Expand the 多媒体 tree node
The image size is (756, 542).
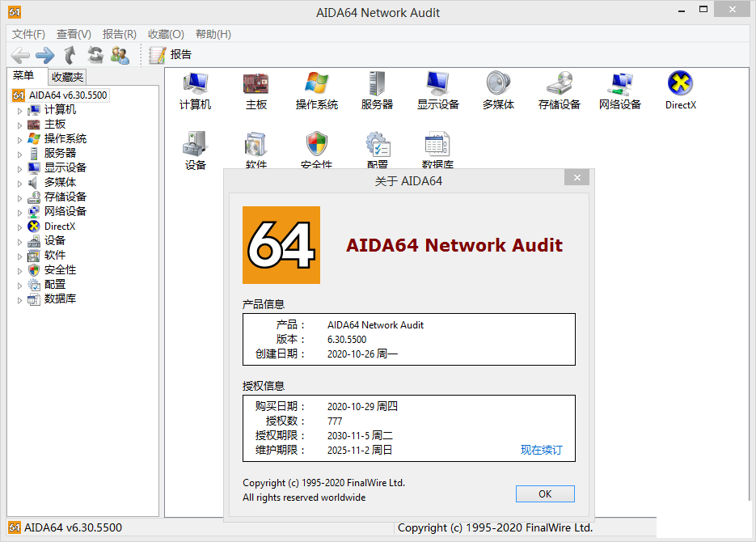19,183
